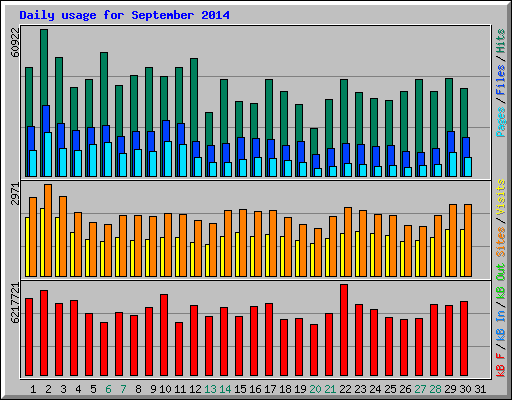The image size is (512, 400).
Task: Click green weekend day 7 label
Action: [x=123, y=389]
